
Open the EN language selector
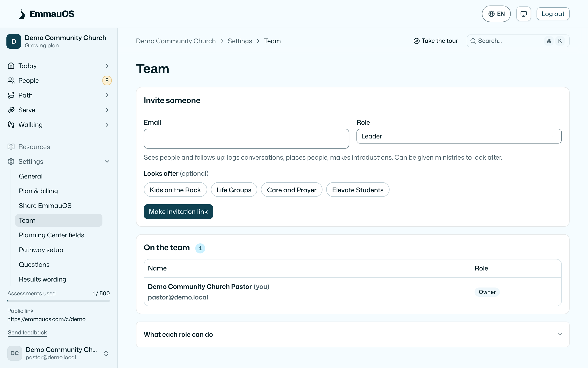tap(496, 14)
